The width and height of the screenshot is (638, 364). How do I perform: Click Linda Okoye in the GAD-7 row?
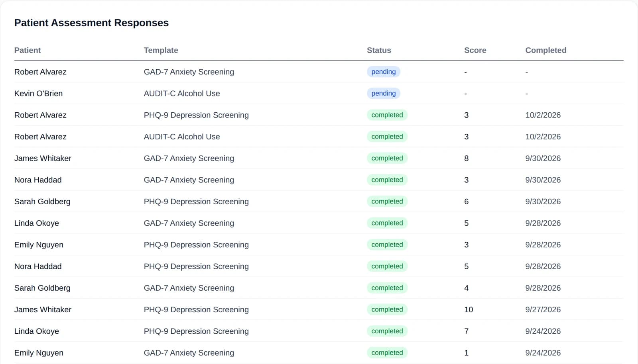coord(37,223)
